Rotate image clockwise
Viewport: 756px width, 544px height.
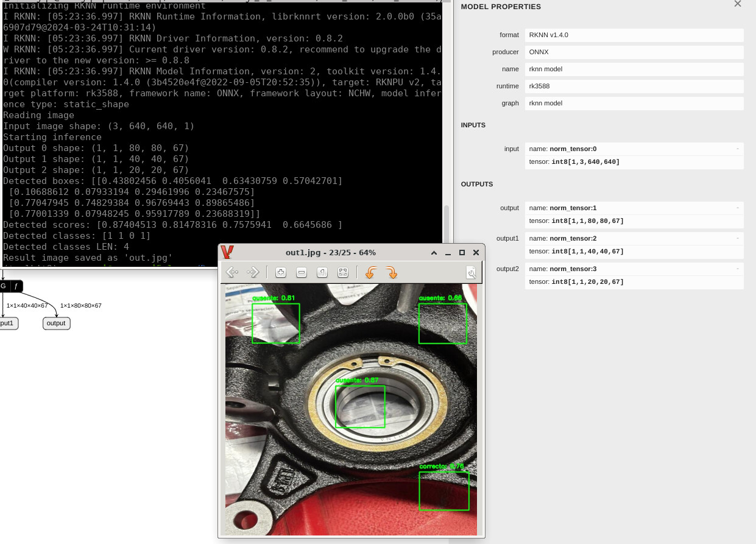[x=392, y=272]
